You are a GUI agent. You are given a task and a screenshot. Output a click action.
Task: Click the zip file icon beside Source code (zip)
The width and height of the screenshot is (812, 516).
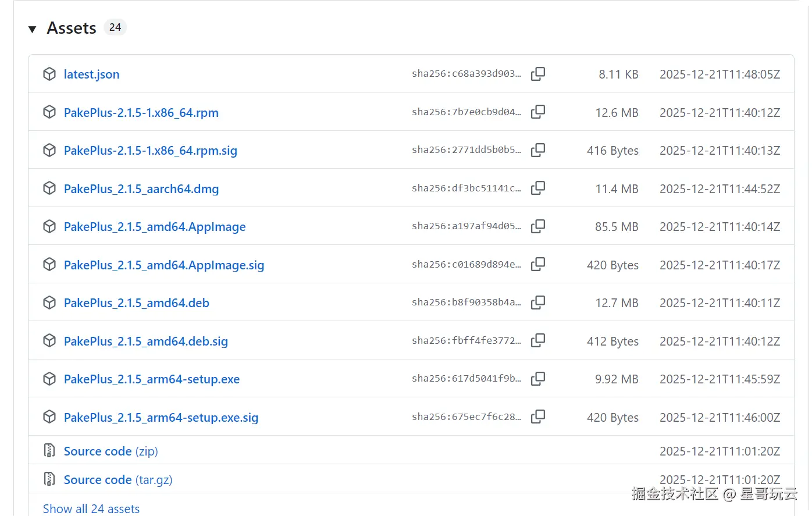[x=49, y=450]
